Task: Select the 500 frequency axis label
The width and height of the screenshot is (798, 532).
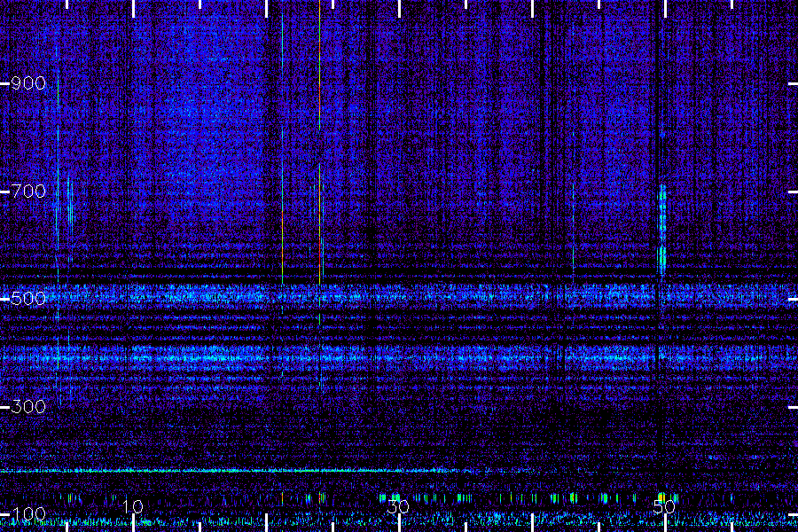Action: [x=28, y=299]
